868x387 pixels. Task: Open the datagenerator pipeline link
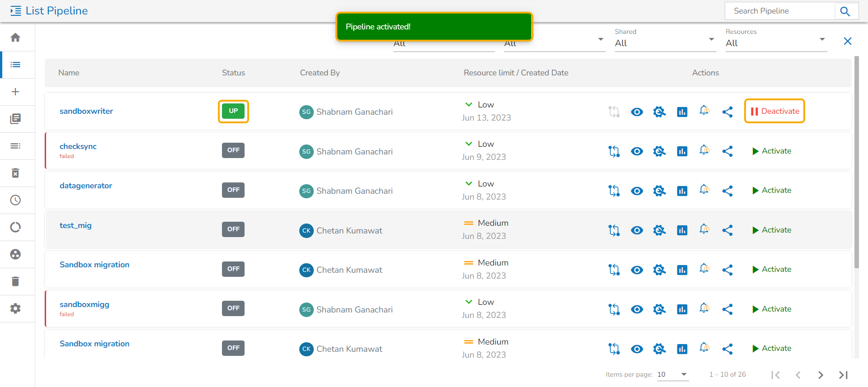tap(86, 186)
